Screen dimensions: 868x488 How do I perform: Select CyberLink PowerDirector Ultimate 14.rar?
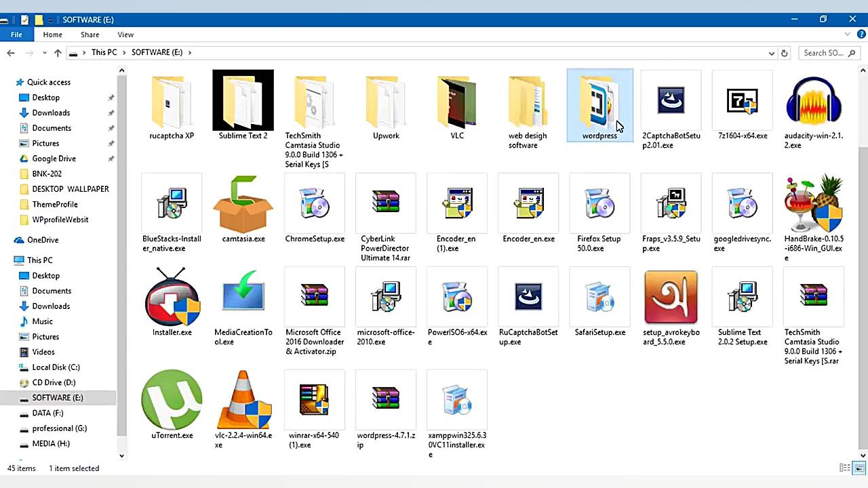coord(386,219)
